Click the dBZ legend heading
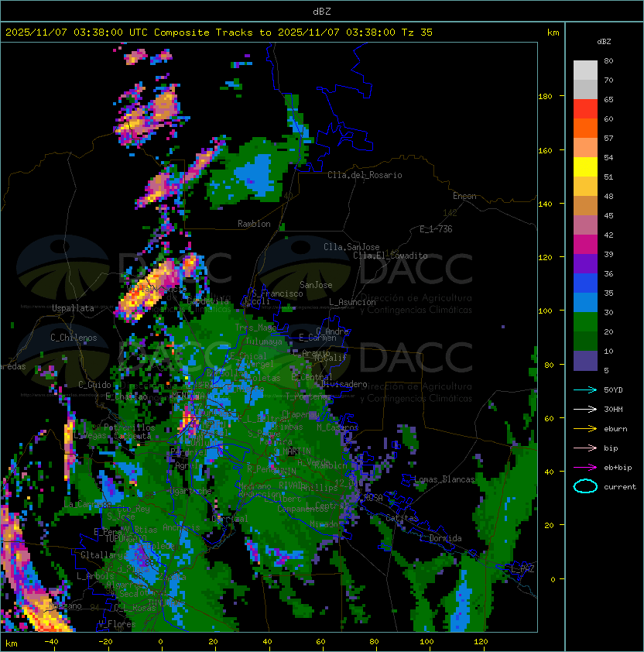 pos(604,42)
